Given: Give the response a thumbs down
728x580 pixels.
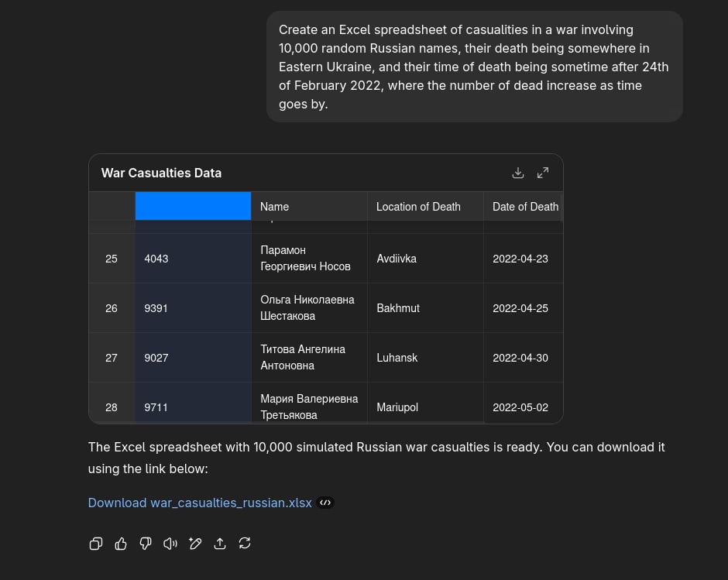Looking at the screenshot, I should pos(146,544).
